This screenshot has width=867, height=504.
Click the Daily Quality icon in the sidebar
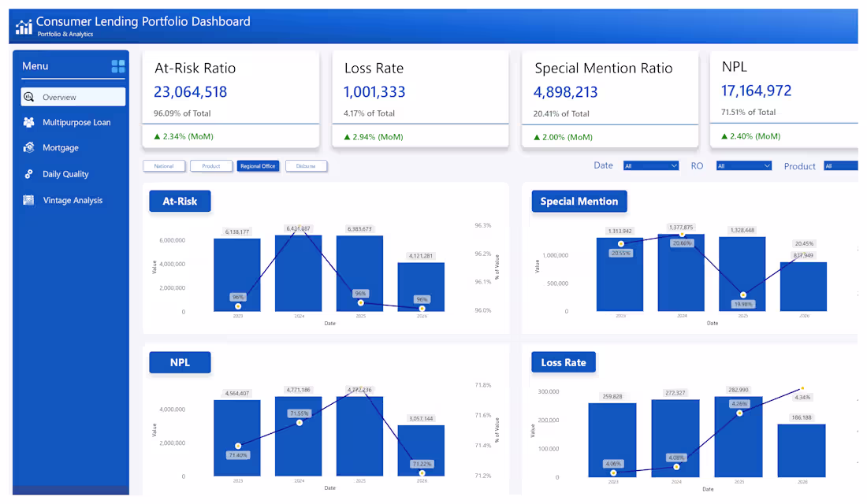(28, 174)
